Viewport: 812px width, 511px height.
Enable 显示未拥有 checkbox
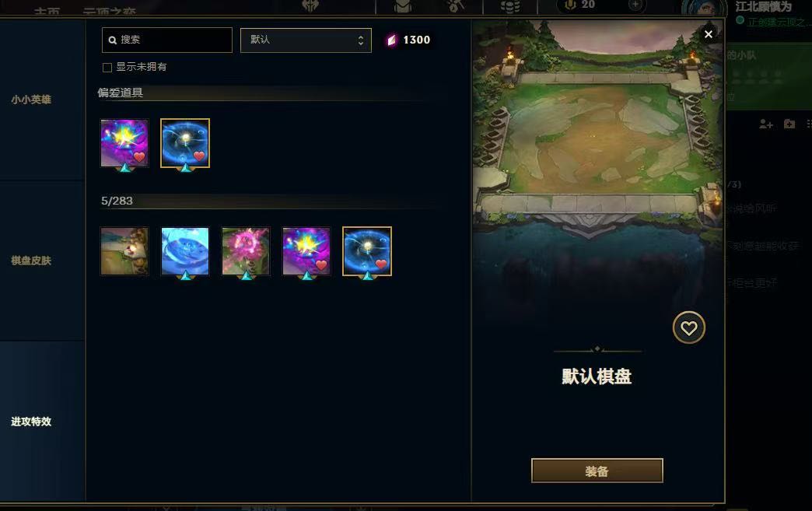(107, 68)
